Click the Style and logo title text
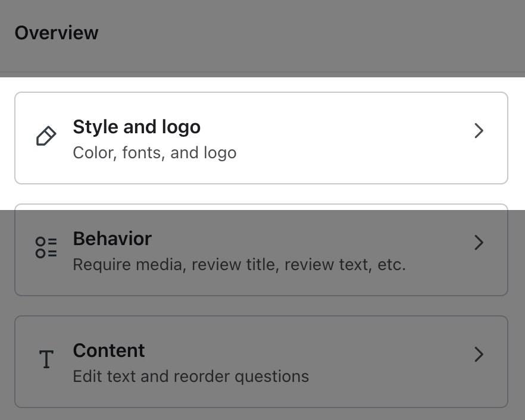The width and height of the screenshot is (525, 420). pyautogui.click(x=137, y=127)
